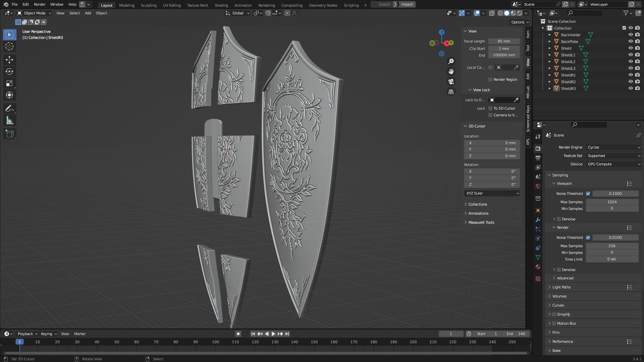
Task: Click the zoom view magnifier icon
Action: pos(451,61)
